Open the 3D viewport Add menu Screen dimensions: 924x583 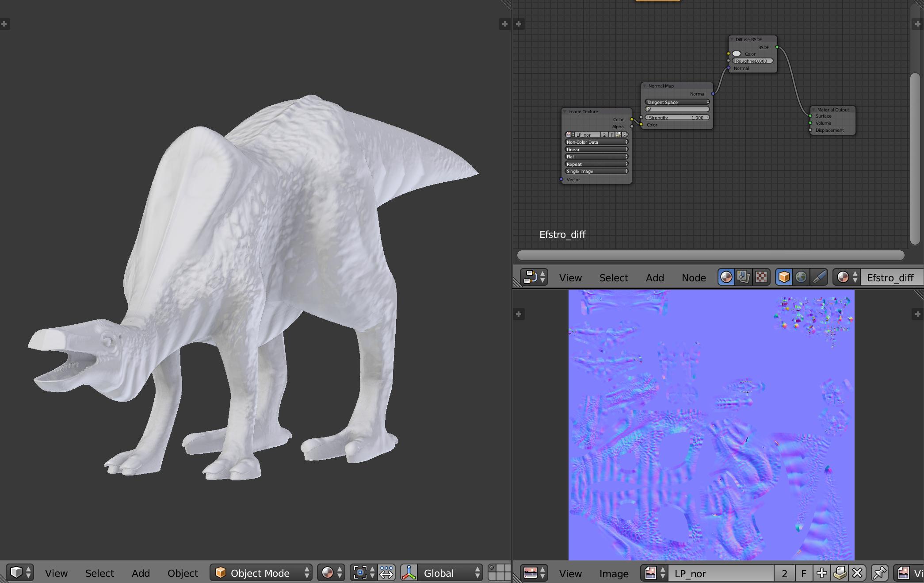click(141, 573)
